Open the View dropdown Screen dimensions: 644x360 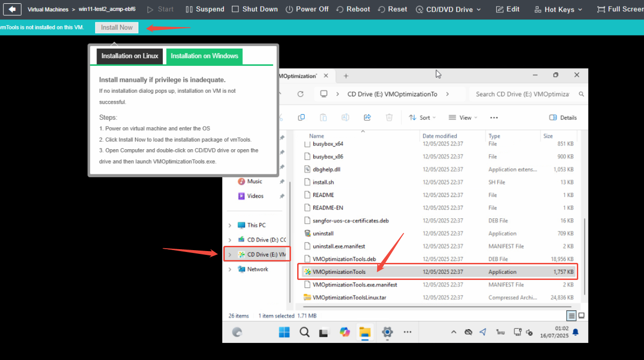pyautogui.click(x=463, y=117)
